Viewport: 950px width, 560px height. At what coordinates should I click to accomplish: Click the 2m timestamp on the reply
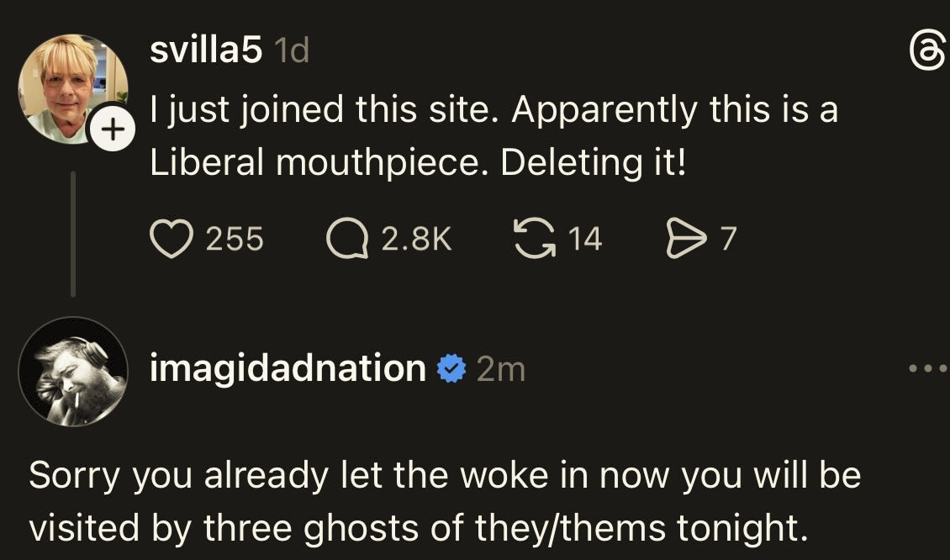coord(500,369)
